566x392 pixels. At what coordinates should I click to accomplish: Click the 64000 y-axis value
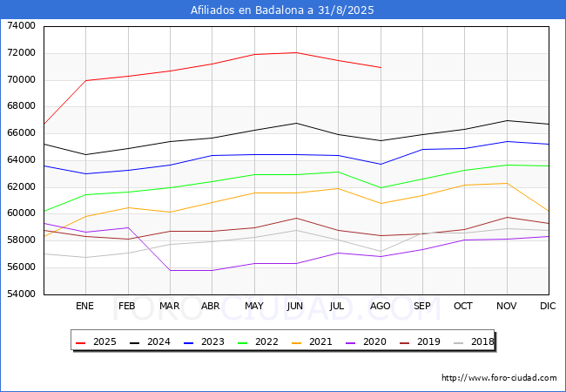tap(21, 160)
